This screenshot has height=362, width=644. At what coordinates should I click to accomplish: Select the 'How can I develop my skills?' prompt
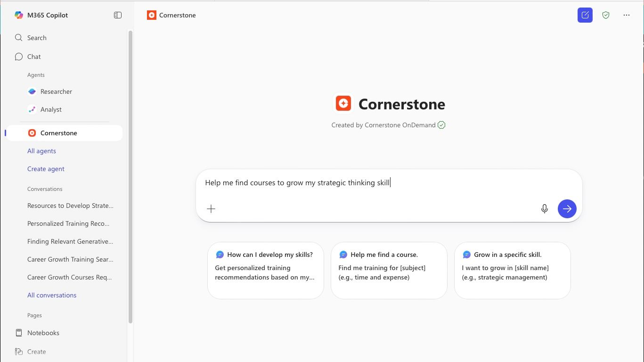point(265,271)
